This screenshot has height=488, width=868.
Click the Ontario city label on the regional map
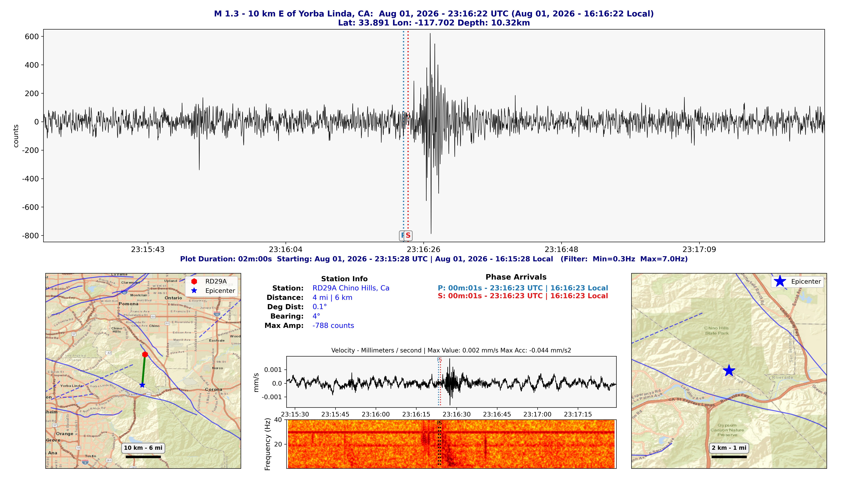coord(173,298)
